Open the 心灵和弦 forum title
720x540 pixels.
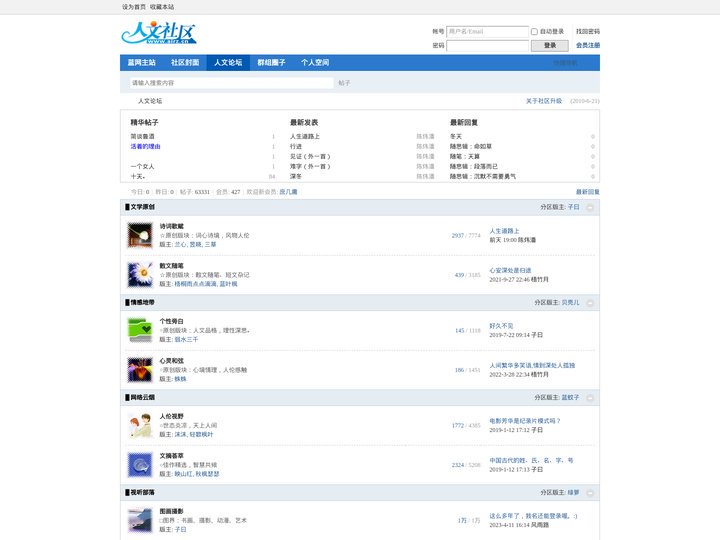(x=172, y=360)
